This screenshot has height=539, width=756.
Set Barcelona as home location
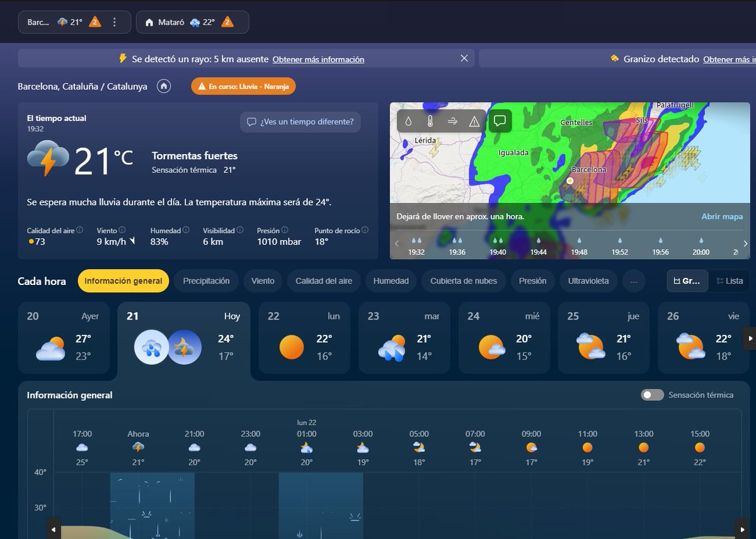coord(164,86)
